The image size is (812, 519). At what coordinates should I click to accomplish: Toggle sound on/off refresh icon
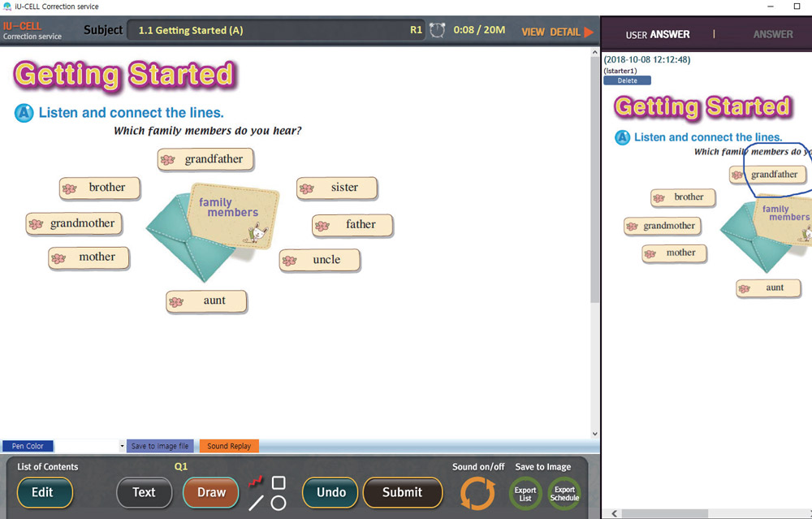click(x=477, y=493)
